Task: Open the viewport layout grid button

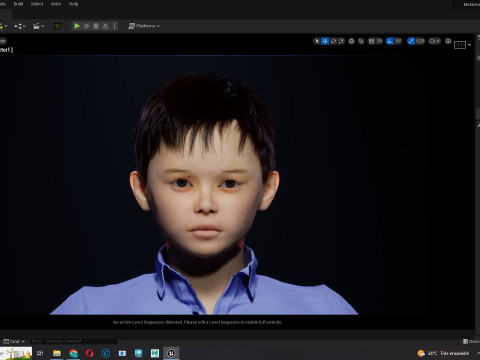Action: pos(460,45)
